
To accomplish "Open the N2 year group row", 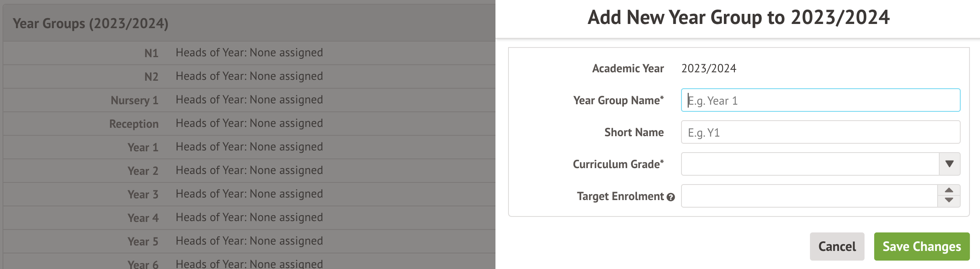I will click(249, 76).
